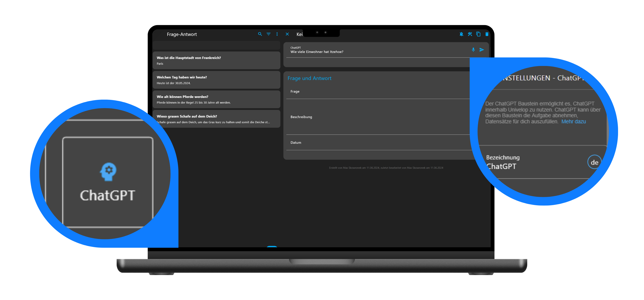Duplicate the record with copy icon
644x300 pixels.
(x=478, y=34)
